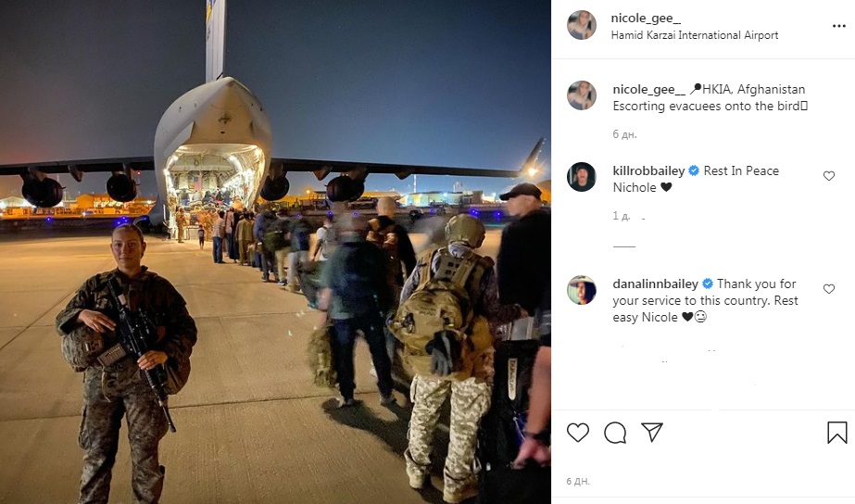This screenshot has width=855, height=504.
Task: Share the post via paper plane icon
Action: tap(651, 432)
